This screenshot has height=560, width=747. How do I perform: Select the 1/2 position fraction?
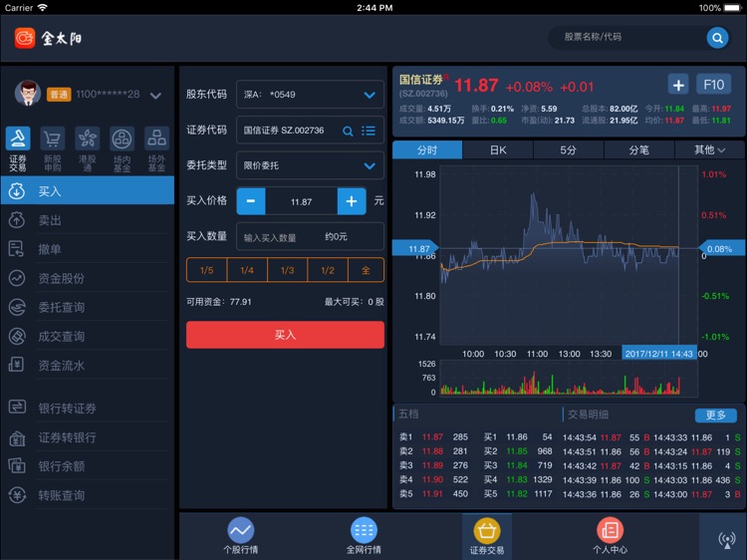(x=328, y=270)
